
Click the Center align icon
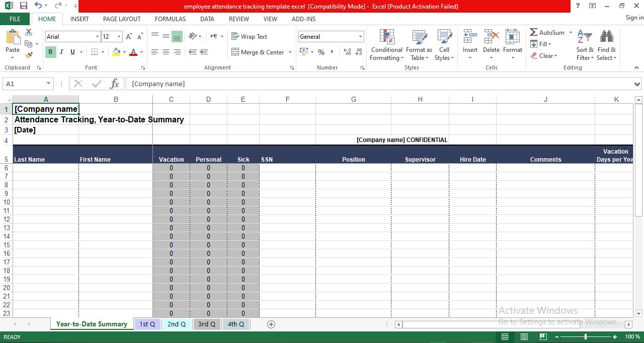click(x=166, y=52)
